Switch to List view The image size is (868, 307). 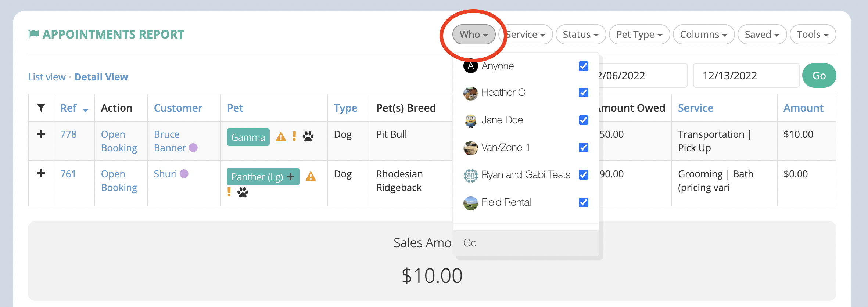[47, 77]
